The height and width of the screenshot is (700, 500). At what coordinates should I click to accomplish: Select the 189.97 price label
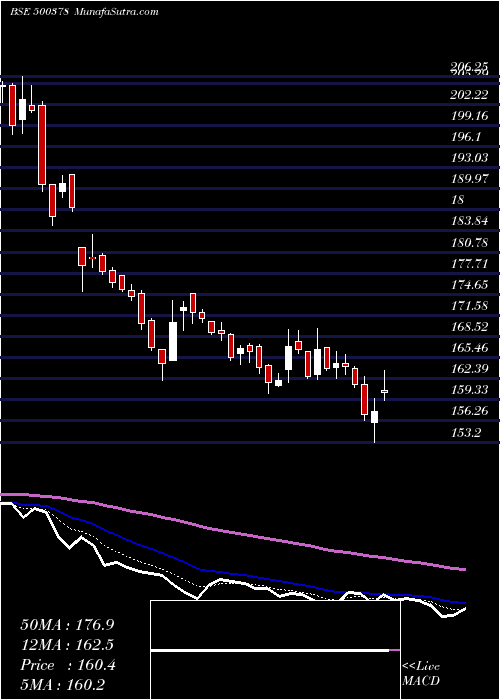click(471, 179)
